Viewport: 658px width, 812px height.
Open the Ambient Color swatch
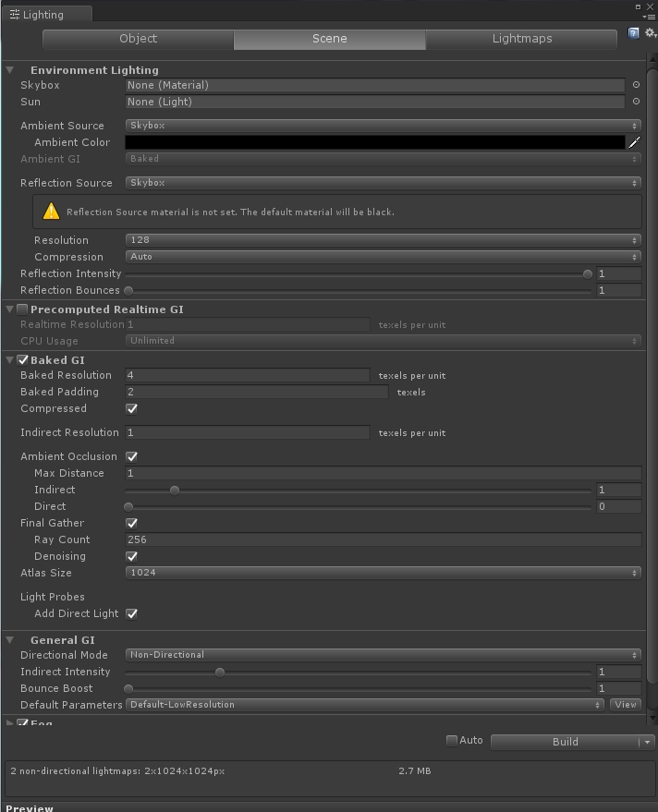pyautogui.click(x=375, y=142)
